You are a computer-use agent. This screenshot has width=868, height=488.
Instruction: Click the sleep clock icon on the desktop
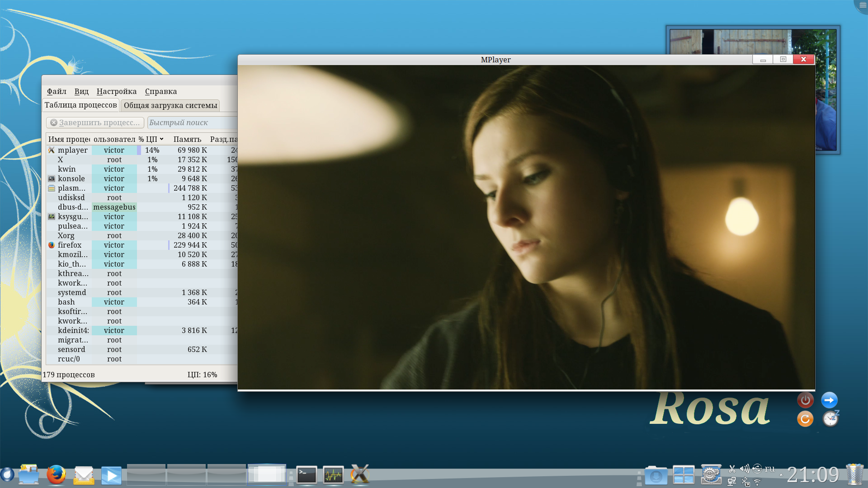[x=830, y=419]
